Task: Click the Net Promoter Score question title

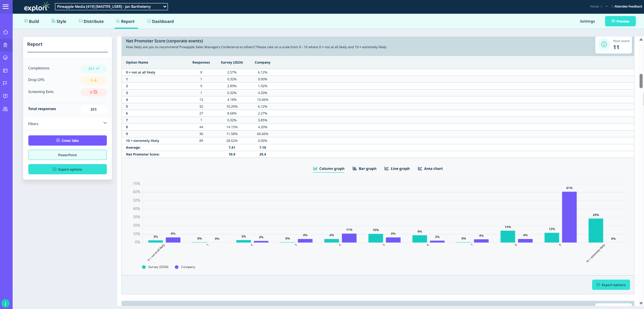Action: click(164, 41)
